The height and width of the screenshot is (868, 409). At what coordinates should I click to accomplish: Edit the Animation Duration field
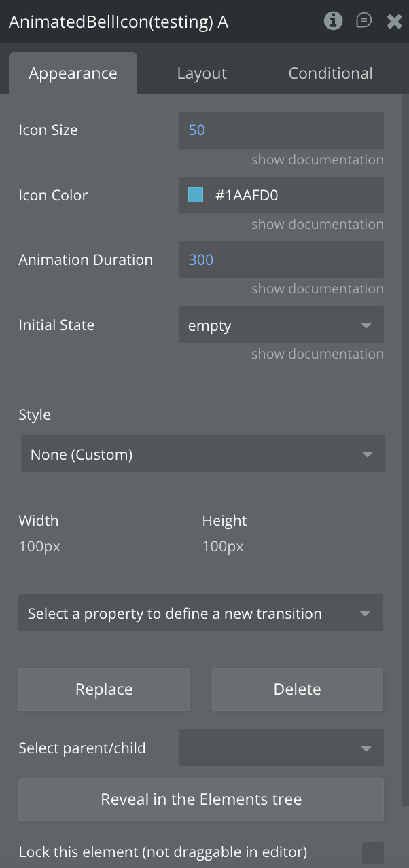tap(281, 259)
